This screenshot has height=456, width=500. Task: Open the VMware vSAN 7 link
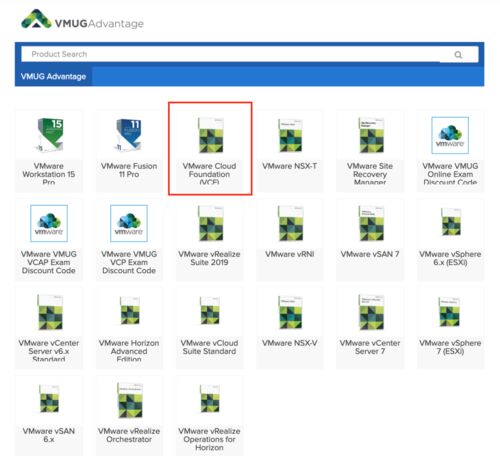(x=370, y=254)
